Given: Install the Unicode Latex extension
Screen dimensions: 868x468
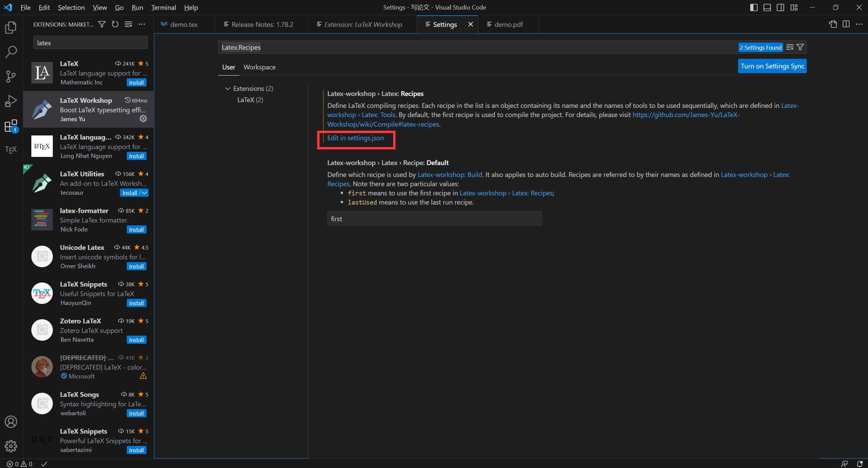Looking at the screenshot, I should (136, 266).
